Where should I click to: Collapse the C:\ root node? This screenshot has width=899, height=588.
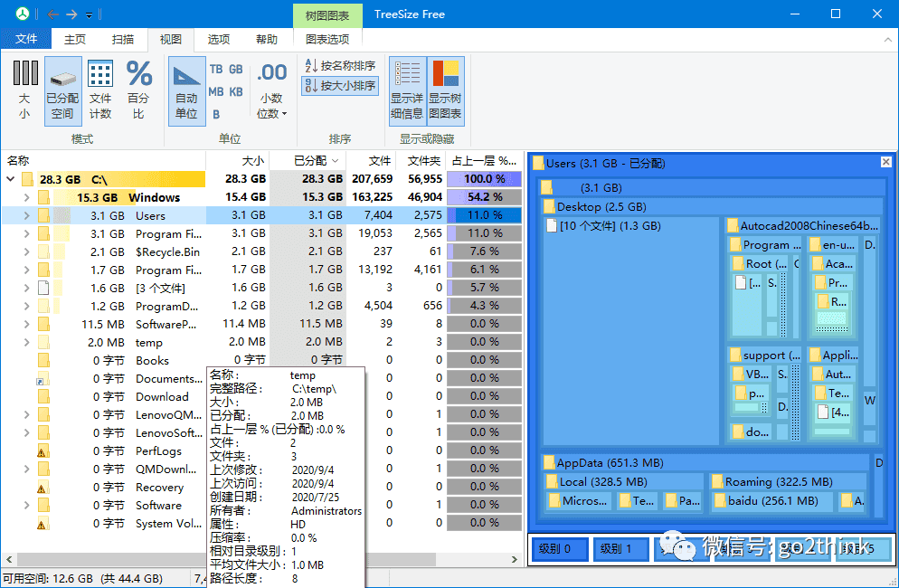coord(11,179)
